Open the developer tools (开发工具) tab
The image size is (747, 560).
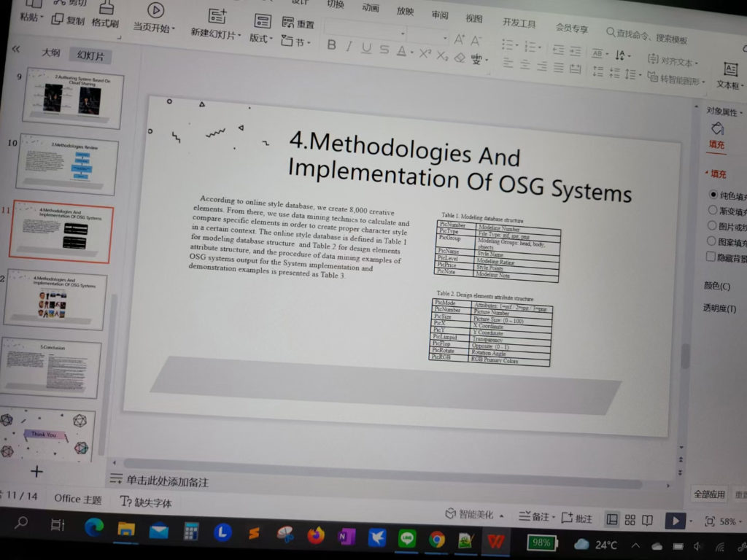[519, 23]
